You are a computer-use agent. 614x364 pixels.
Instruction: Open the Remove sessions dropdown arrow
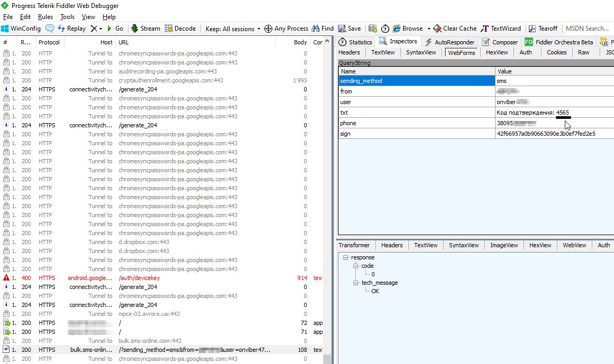tap(100, 29)
